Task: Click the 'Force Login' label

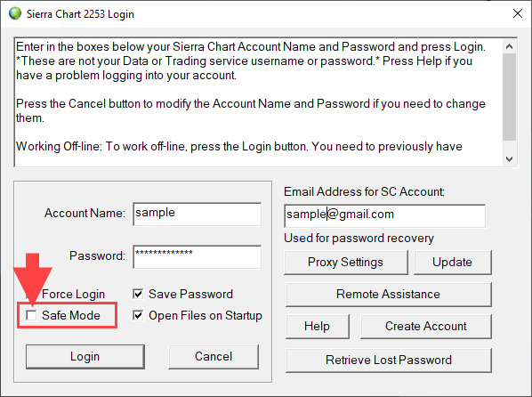Action: coord(73,295)
